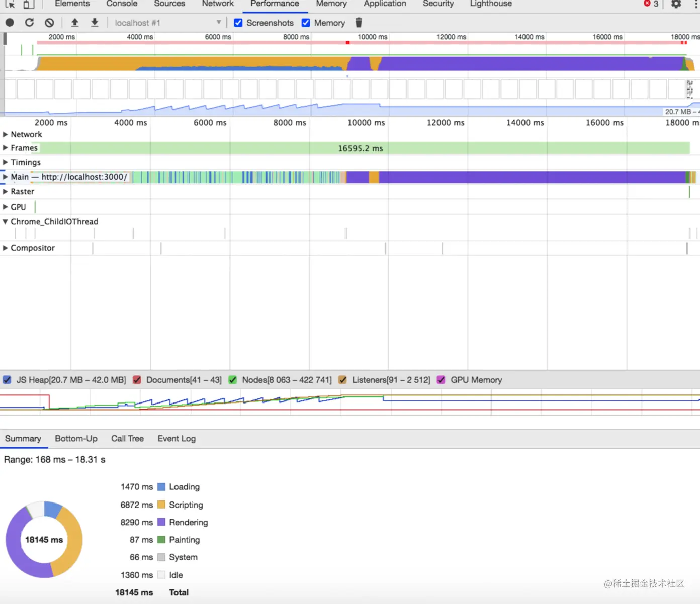700x604 pixels.
Task: Expand the Raster track
Action: pyautogui.click(x=6, y=191)
